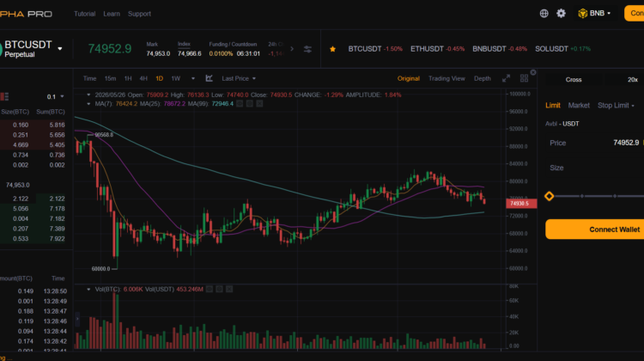Click the Connect Wallet button
This screenshot has width=644, height=361.
(x=594, y=229)
